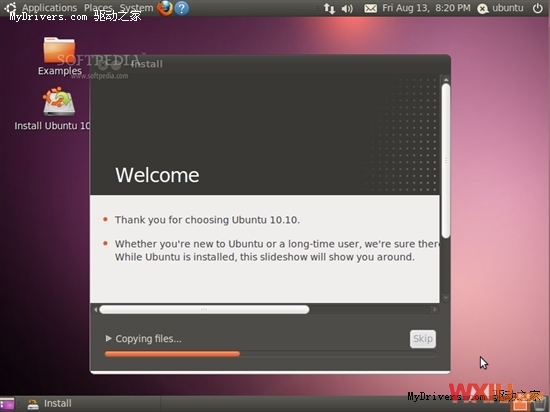Click the Welcome slide heading
Image resolution: width=550 pixels, height=412 pixels.
(x=157, y=175)
